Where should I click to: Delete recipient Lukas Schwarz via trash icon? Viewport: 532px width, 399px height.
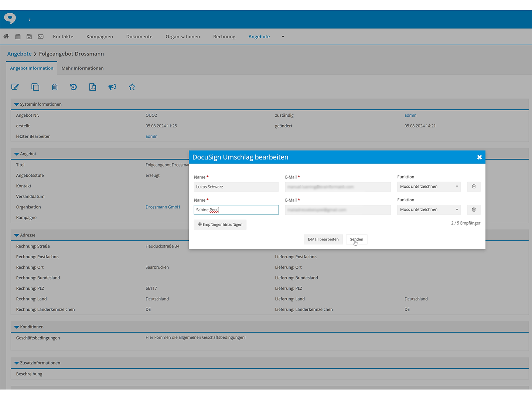click(474, 187)
